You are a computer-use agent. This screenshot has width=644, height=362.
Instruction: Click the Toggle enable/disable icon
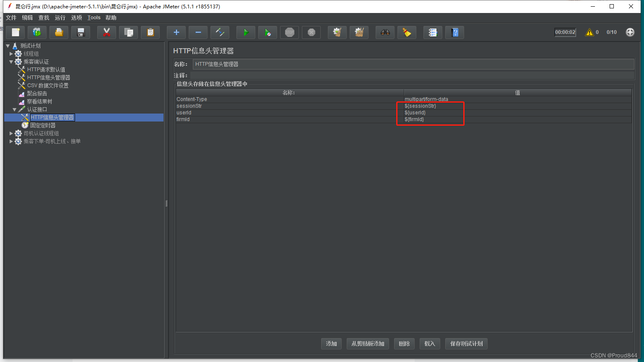click(x=220, y=32)
